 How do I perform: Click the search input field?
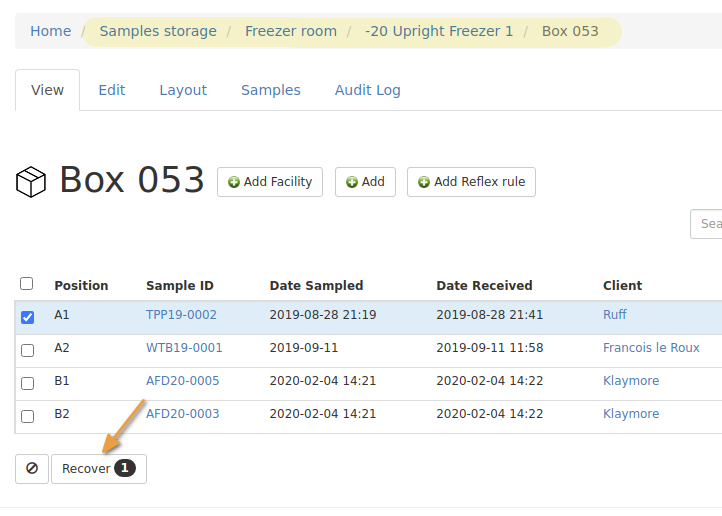(707, 224)
